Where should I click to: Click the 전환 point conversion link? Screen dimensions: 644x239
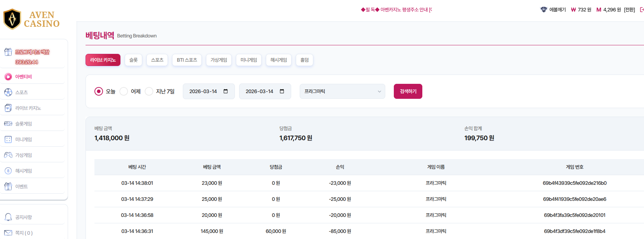629,10
